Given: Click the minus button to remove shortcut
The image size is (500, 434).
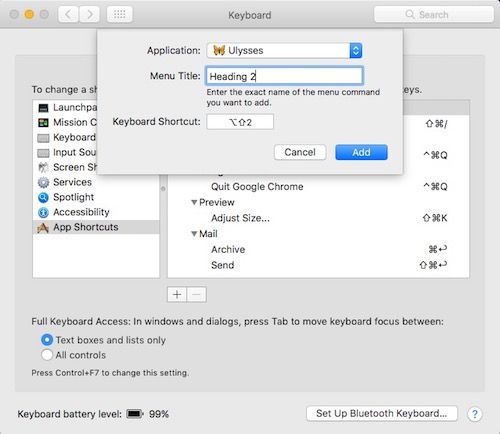Looking at the screenshot, I should [x=197, y=295].
